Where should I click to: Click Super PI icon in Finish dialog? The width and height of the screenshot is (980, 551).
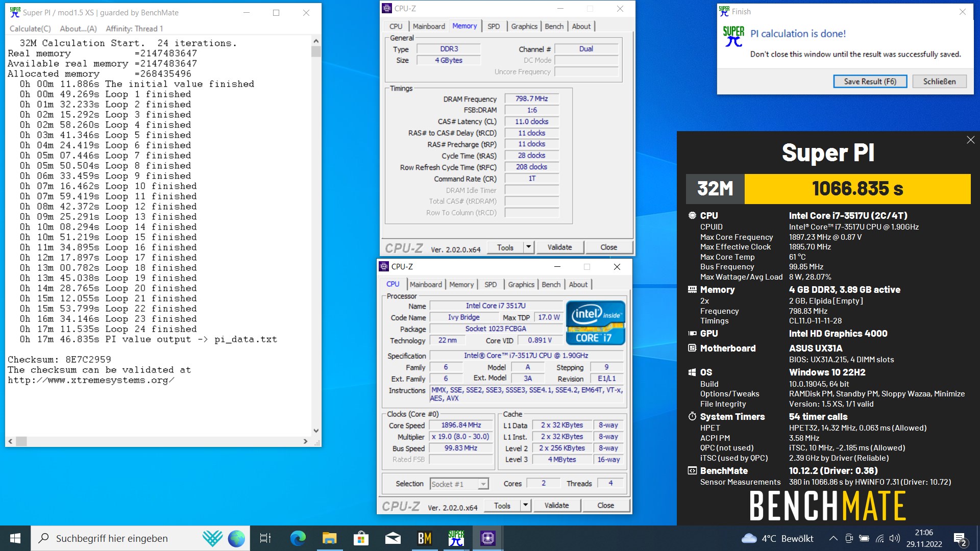733,36
